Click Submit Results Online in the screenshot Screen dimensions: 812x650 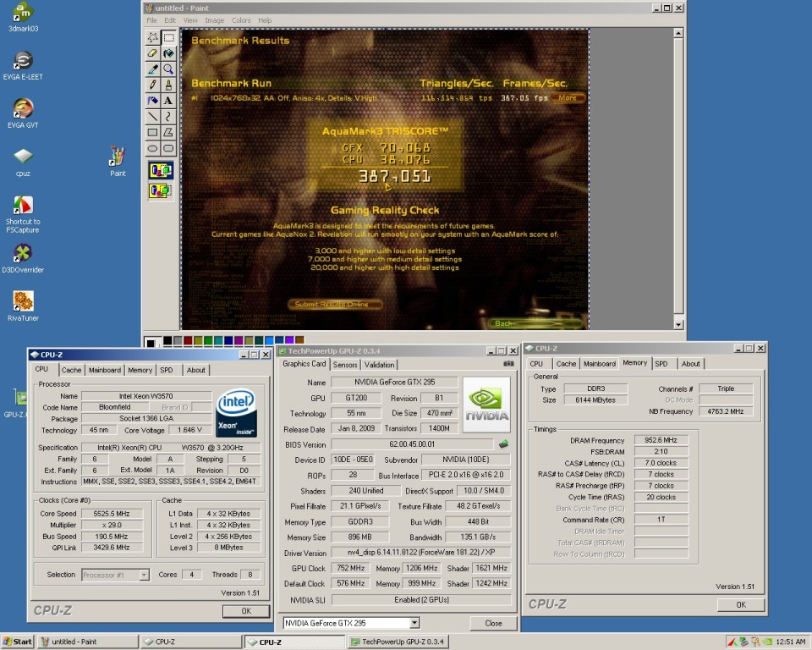click(335, 305)
